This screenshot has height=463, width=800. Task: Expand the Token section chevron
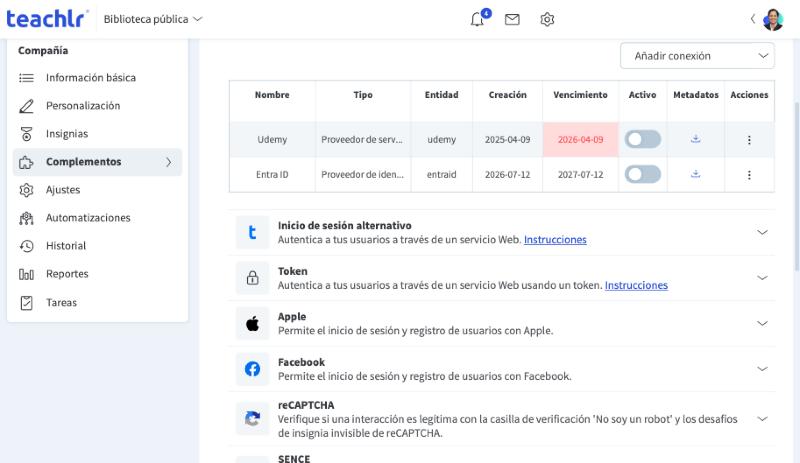coord(762,278)
